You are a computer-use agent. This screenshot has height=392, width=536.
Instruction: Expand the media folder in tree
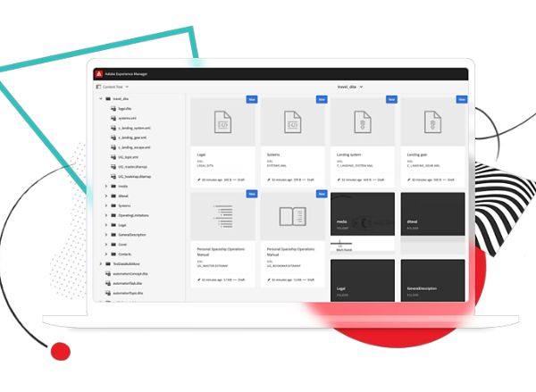pos(106,187)
